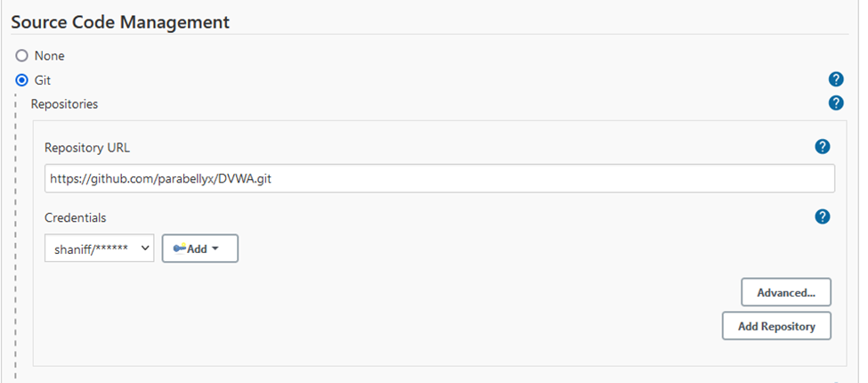
Task: Focus the Repository URL text field
Action: (439, 178)
